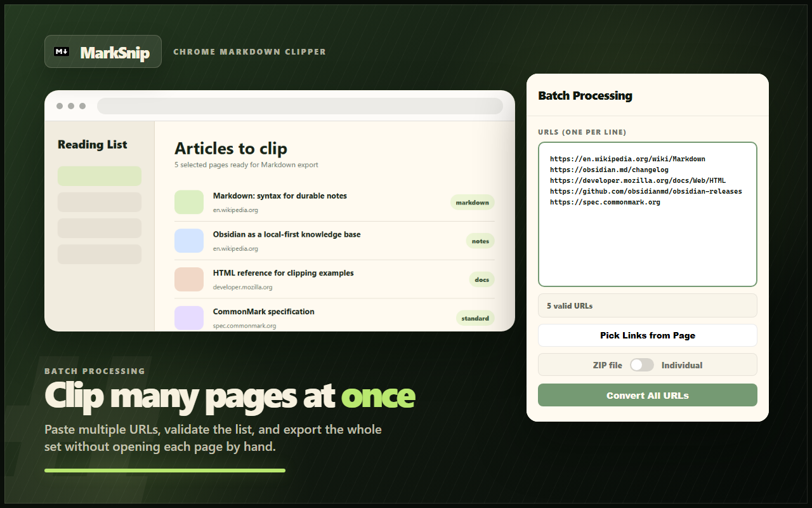Click "spec.commonmark.org" source under CommonMark specification
The image size is (812, 508).
[x=244, y=326]
